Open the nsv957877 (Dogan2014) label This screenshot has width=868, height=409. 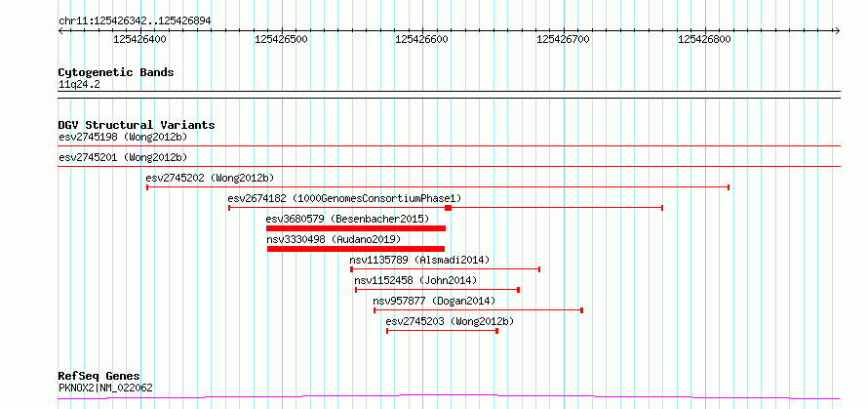(x=434, y=301)
